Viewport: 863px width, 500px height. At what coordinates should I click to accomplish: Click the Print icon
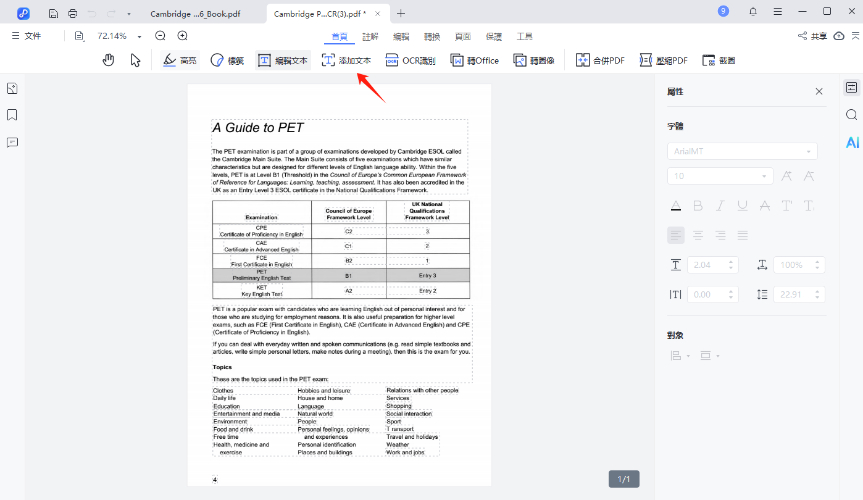point(73,14)
